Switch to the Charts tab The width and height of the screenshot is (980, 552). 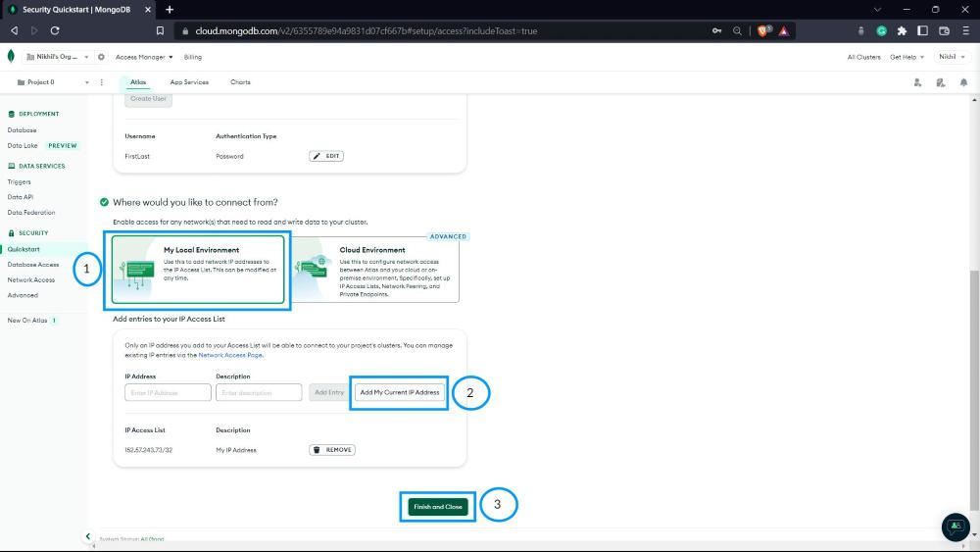(240, 82)
